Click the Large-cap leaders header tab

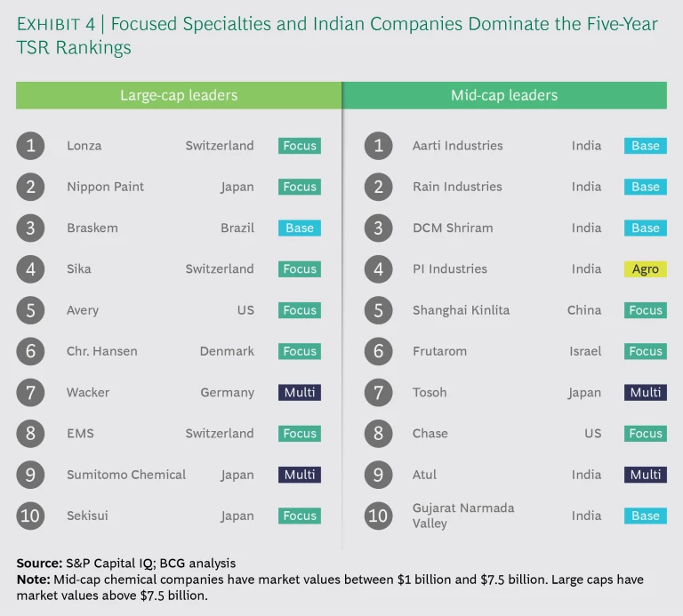pyautogui.click(x=179, y=95)
